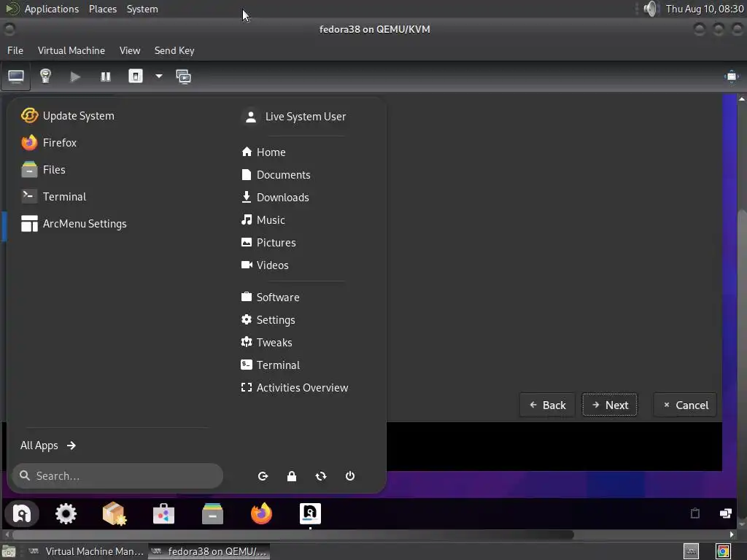The height and width of the screenshot is (560, 747).
Task: Open the Settings gear in the guest taskbar
Action: [66, 514]
